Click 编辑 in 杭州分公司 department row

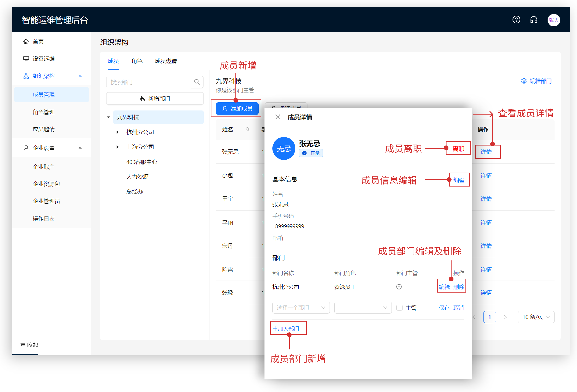click(444, 287)
